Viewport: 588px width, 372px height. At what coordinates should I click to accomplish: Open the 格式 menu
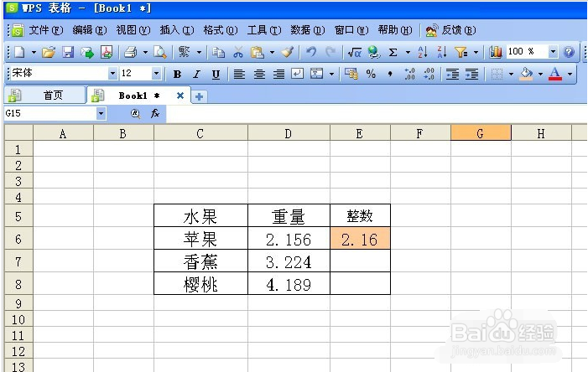point(220,30)
